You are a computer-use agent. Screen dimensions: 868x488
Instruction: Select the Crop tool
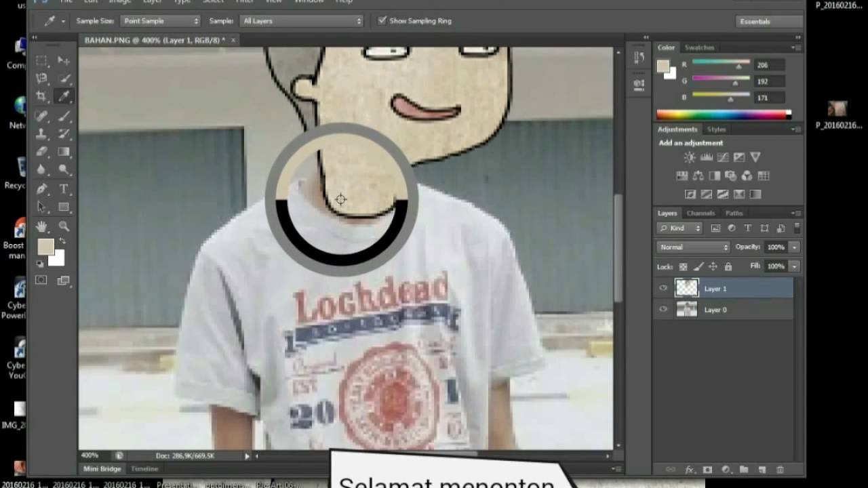click(x=41, y=97)
